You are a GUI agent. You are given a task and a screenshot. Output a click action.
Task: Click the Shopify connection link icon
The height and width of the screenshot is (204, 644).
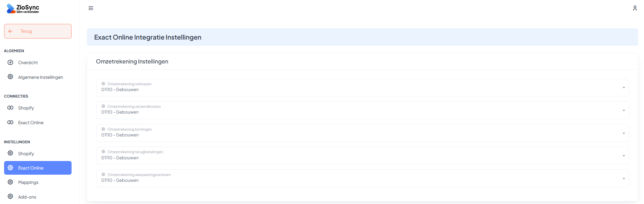[x=11, y=108]
